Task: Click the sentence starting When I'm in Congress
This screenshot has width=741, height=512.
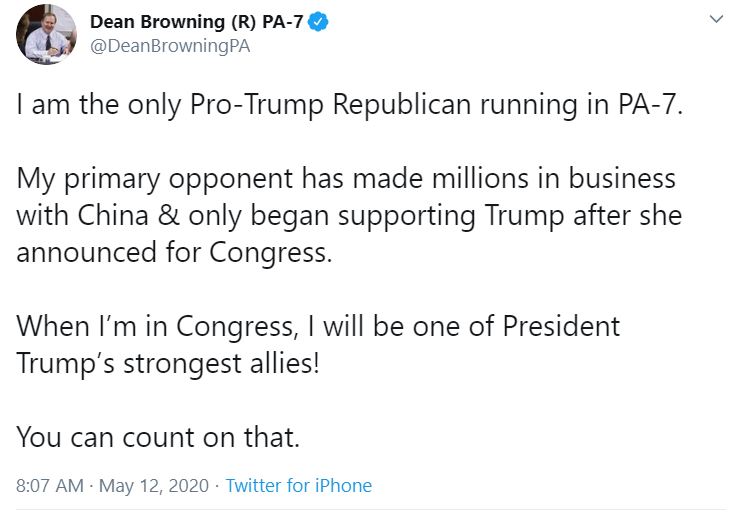Action: point(317,326)
